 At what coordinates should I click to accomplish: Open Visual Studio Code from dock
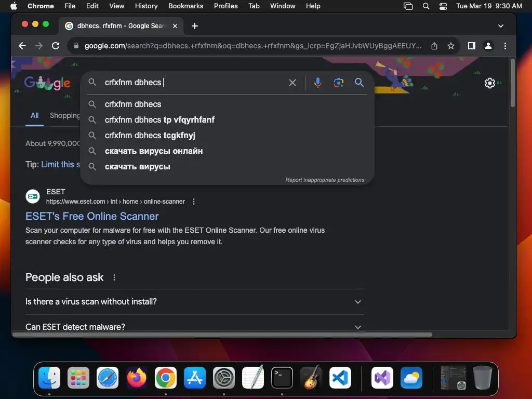pos(340,378)
